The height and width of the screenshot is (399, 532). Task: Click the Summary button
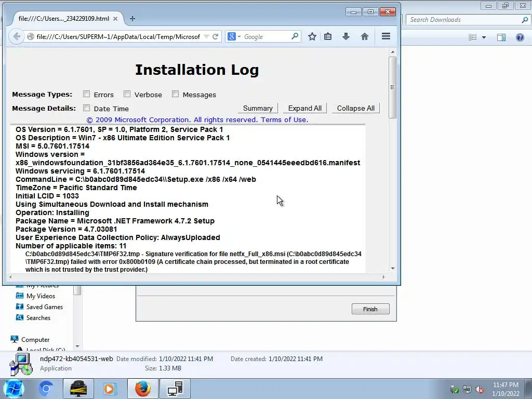pos(258,108)
